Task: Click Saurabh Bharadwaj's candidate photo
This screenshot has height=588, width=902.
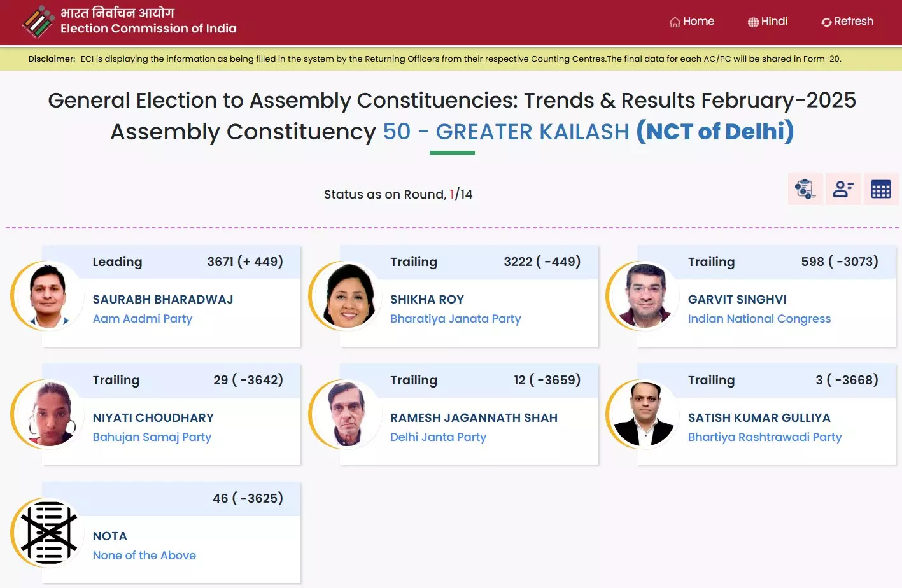Action: pos(49,296)
